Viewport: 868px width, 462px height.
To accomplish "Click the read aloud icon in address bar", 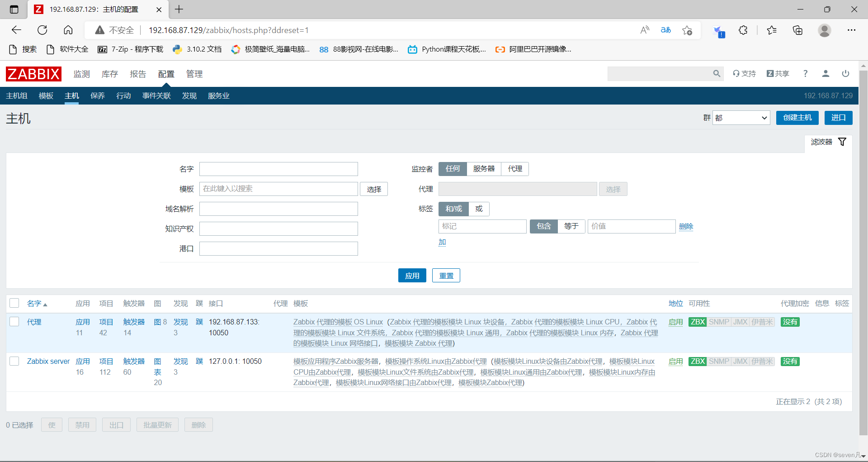I will [645, 30].
